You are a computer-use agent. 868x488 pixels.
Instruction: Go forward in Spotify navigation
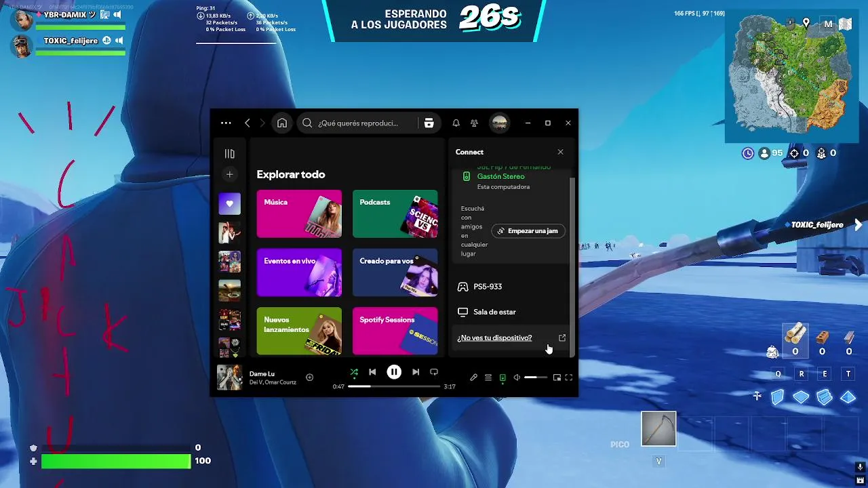pyautogui.click(x=262, y=123)
